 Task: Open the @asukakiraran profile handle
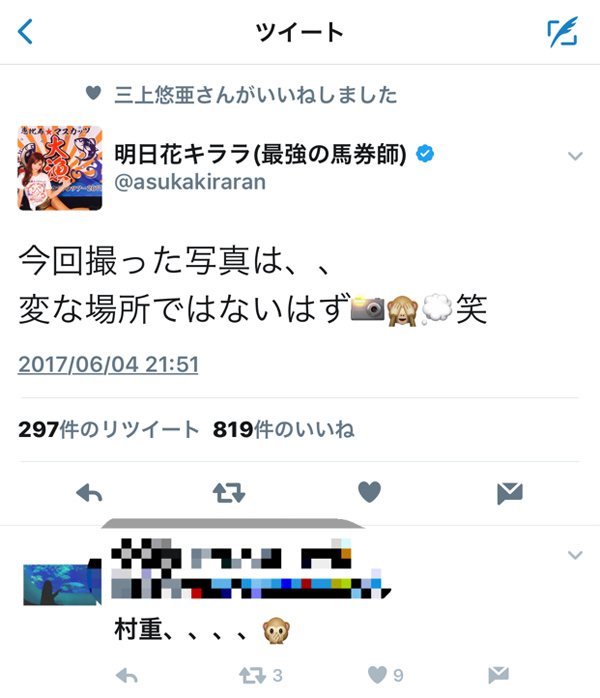point(190,182)
